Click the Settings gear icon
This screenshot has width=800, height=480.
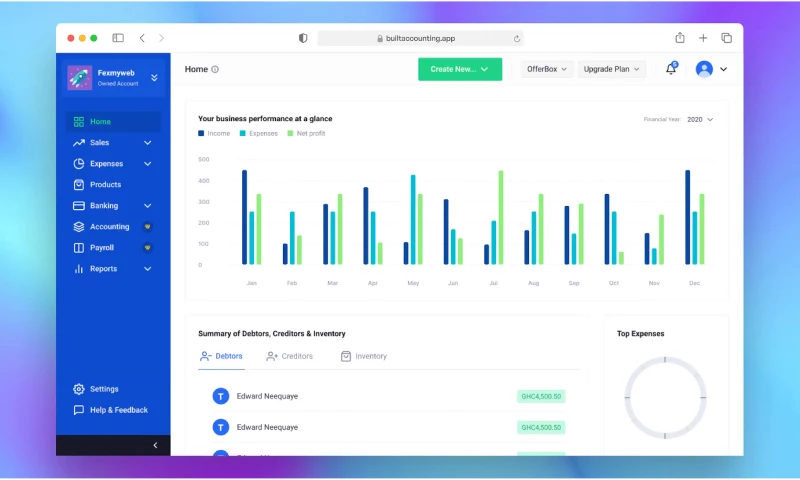tap(79, 389)
